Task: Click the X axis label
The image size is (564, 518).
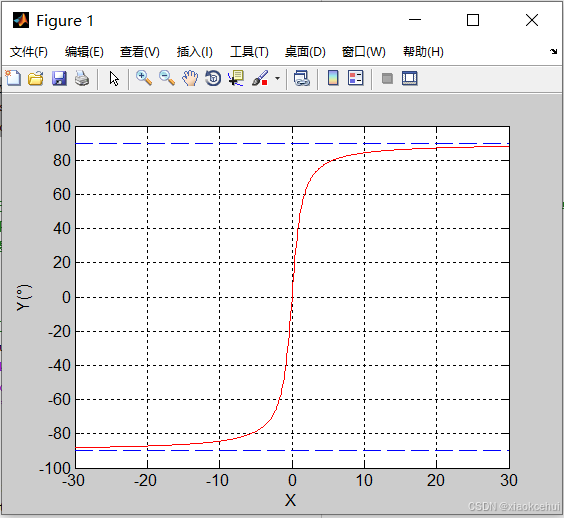Action: pyautogui.click(x=290, y=500)
